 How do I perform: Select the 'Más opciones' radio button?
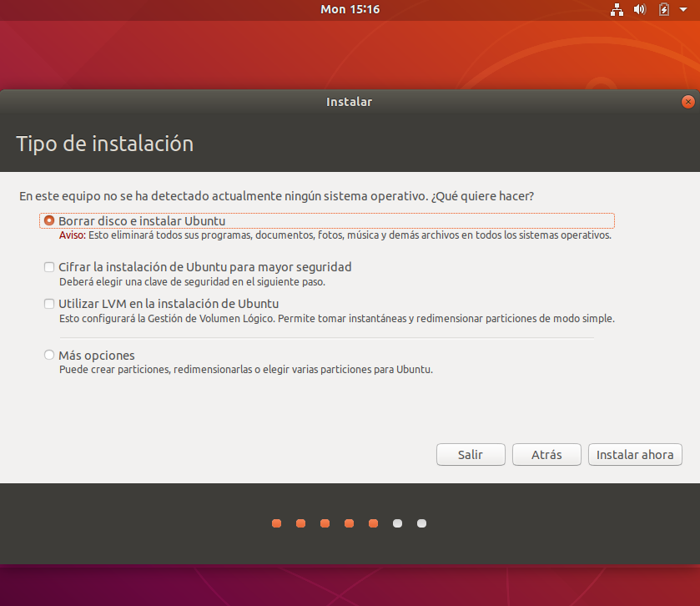49,355
